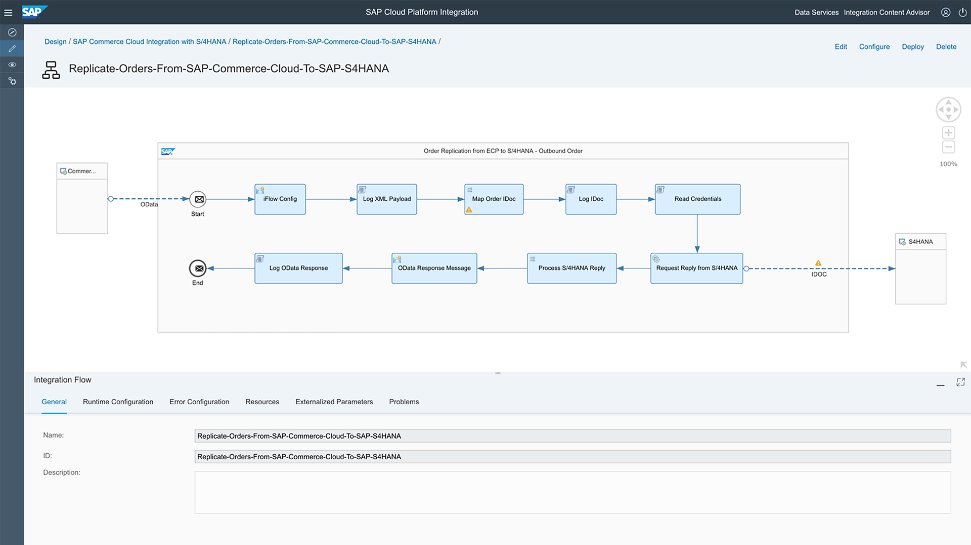Select the Process S/4HANA Reply step
Viewport: 971px width, 545px height.
572,268
